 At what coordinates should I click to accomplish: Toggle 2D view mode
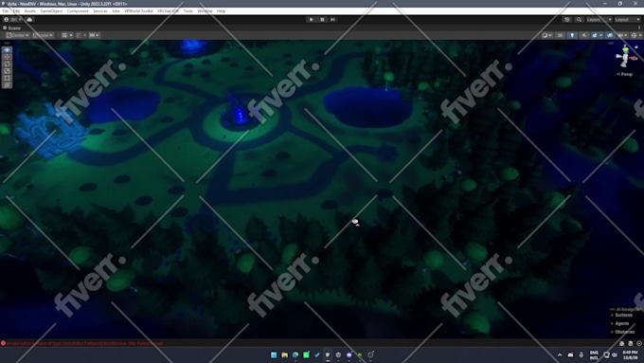561,35
